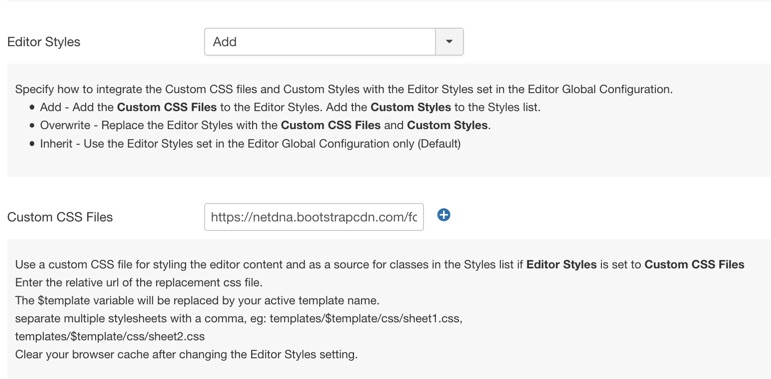Click 'separate multiple stylesheets with a comma' line
The width and height of the screenshot is (771, 379).
(239, 319)
